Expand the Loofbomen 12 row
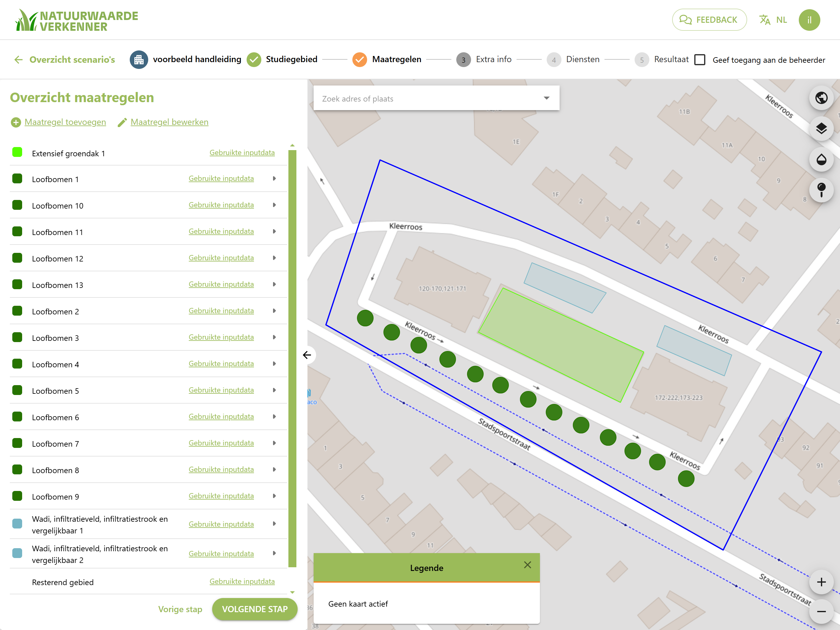This screenshot has width=840, height=630. click(x=274, y=258)
